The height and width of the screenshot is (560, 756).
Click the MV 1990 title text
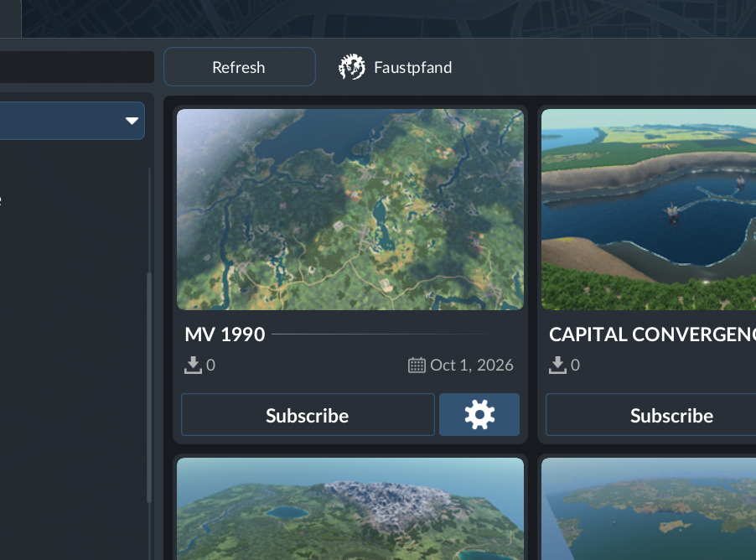click(x=225, y=334)
